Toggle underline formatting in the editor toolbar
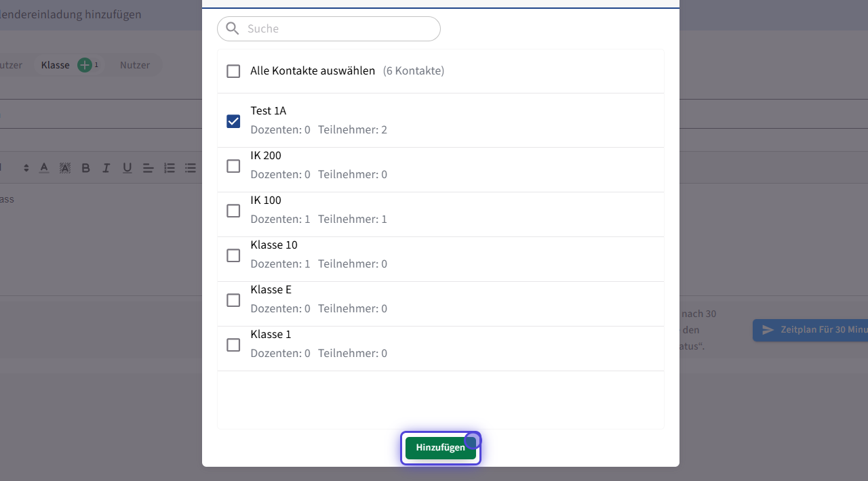The image size is (868, 481). [127, 168]
